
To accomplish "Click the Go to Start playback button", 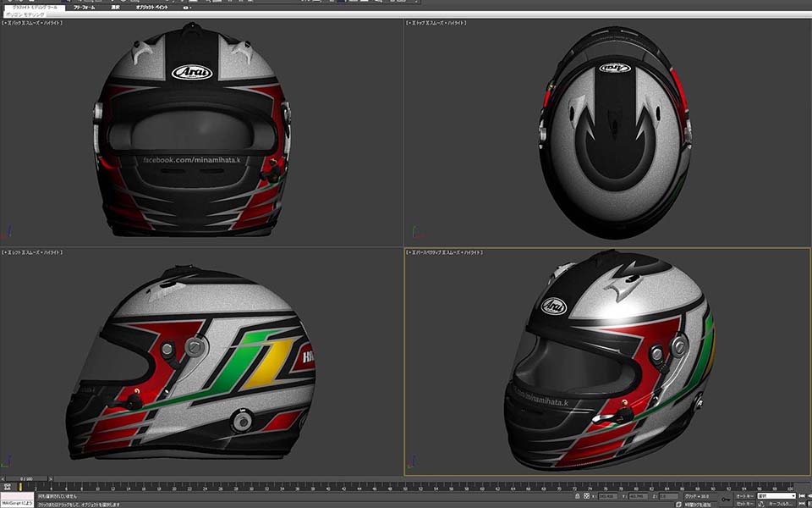I will tap(802, 496).
